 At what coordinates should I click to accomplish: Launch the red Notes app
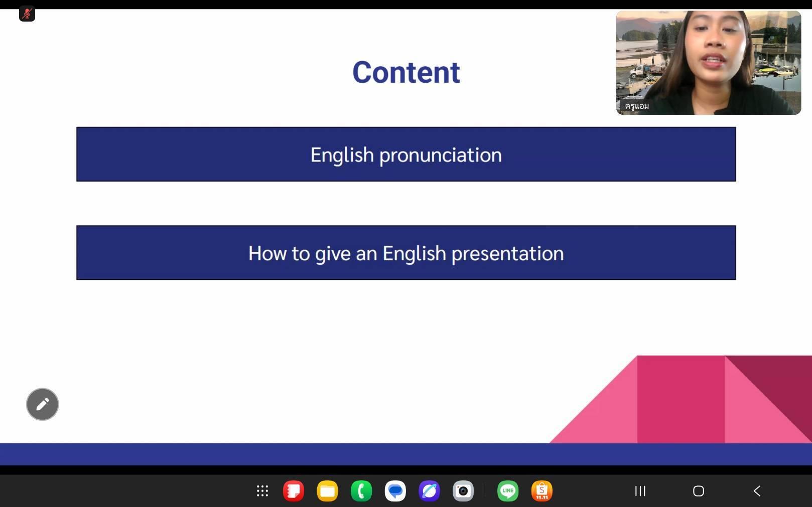coord(294,491)
